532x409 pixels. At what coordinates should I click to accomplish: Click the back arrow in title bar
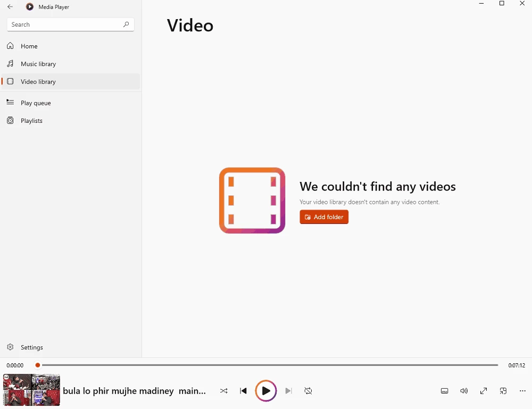point(10,7)
